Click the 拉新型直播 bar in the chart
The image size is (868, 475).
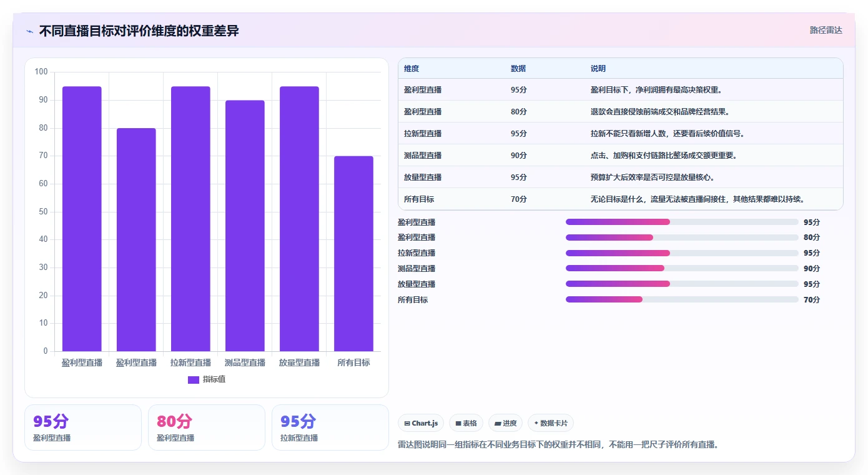190,219
